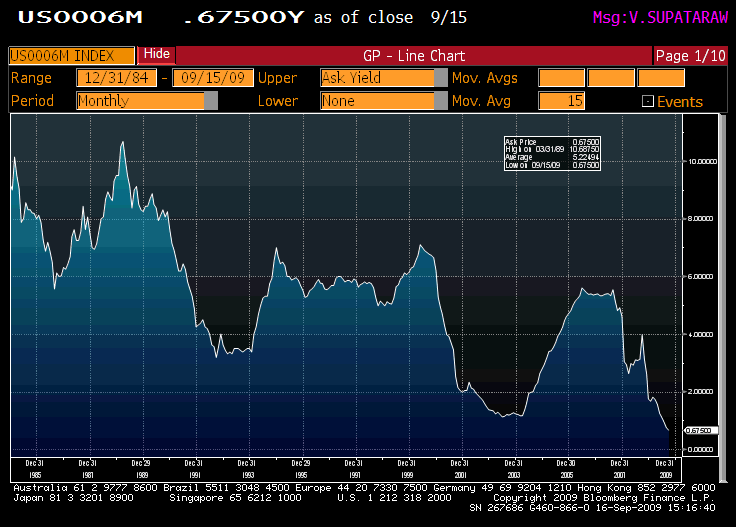
Task: Click the Mov. Avg field showing 15
Action: tap(561, 100)
